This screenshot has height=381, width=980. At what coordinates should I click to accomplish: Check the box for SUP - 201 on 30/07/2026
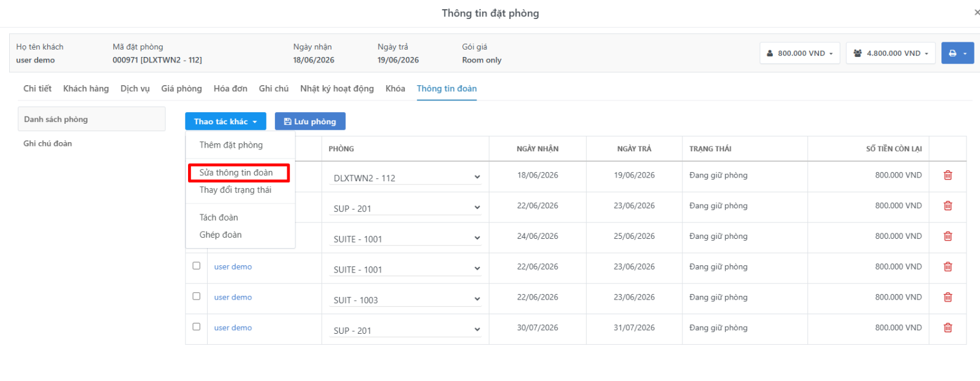point(197,327)
